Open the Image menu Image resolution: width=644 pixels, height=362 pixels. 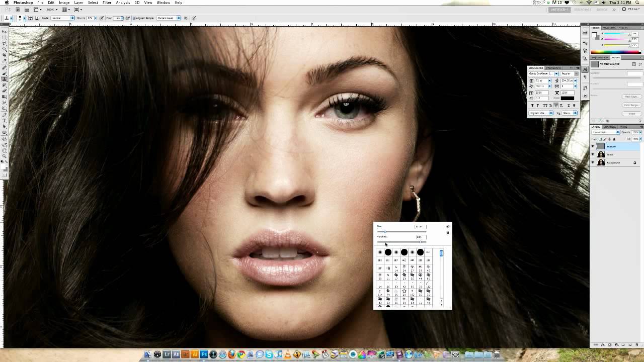(64, 3)
